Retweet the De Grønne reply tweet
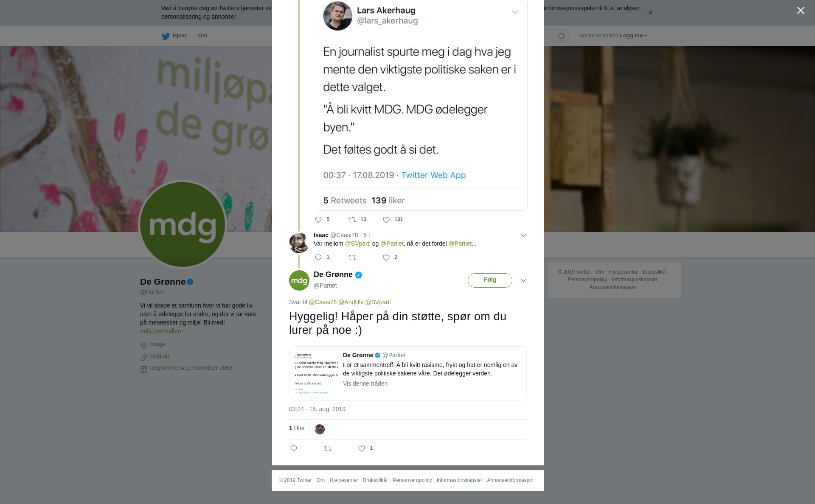The width and height of the screenshot is (815, 504). point(328,448)
